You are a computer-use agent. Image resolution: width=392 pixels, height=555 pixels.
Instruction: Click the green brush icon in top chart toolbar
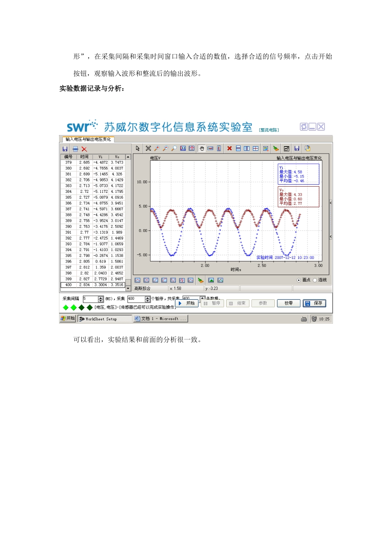pyautogui.click(x=276, y=148)
